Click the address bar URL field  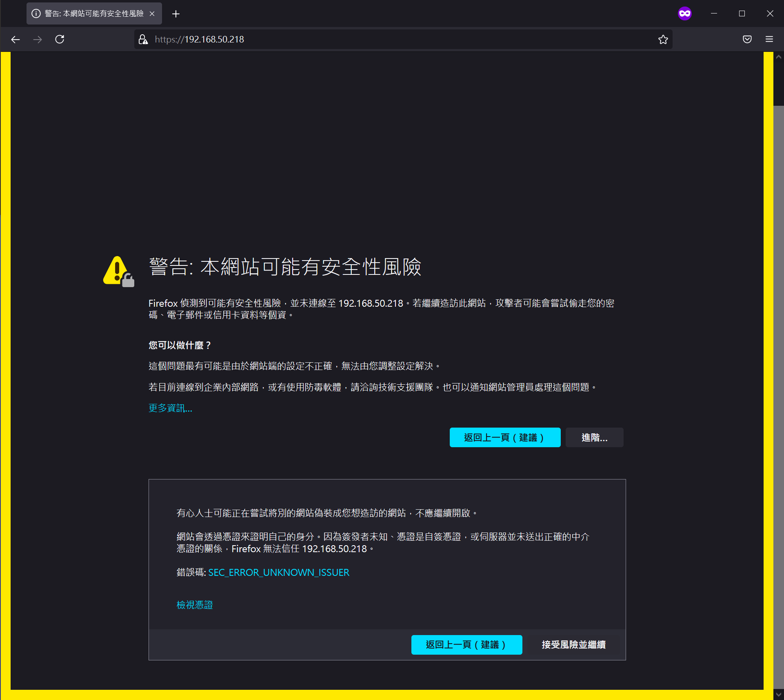pos(367,39)
